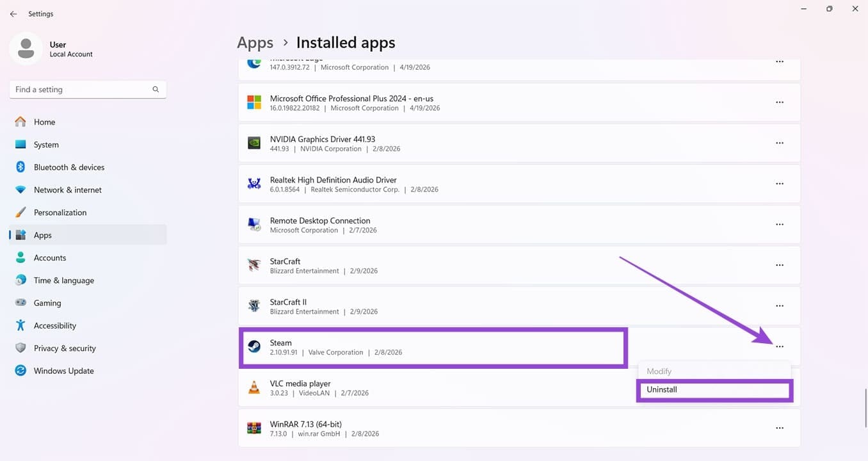The height and width of the screenshot is (461, 868).
Task: Open the Home settings page
Action: [88, 122]
